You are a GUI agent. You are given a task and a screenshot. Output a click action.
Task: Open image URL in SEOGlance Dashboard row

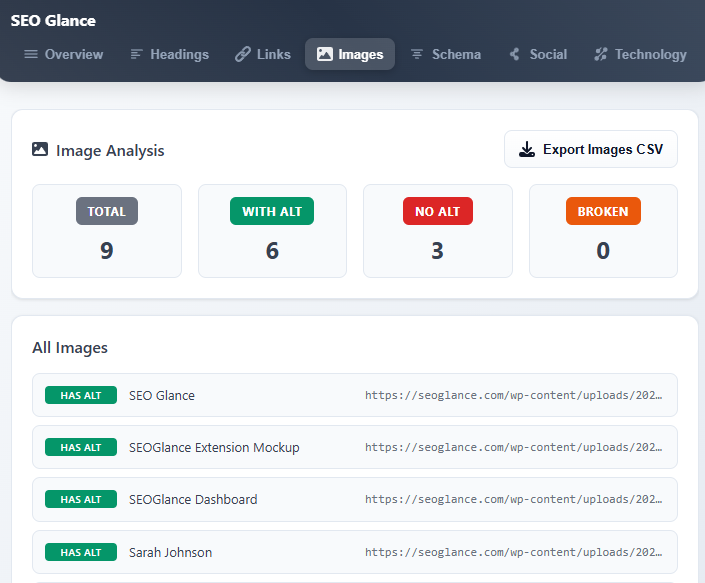513,499
